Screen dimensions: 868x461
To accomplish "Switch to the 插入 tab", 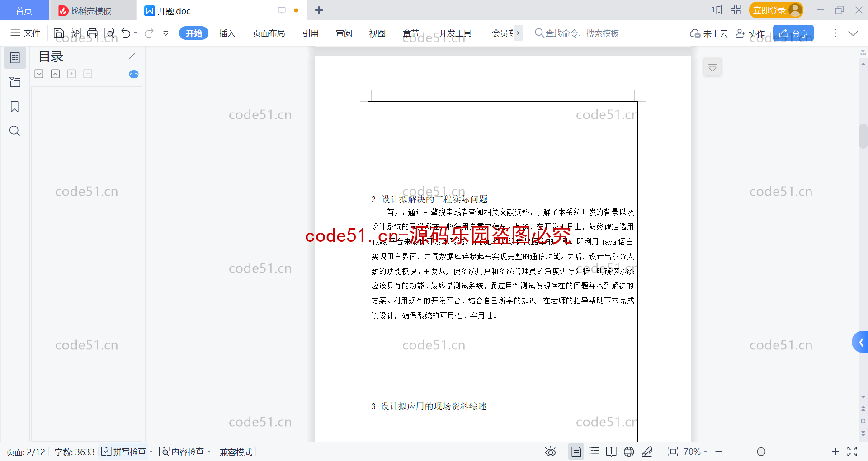I will pyautogui.click(x=227, y=33).
